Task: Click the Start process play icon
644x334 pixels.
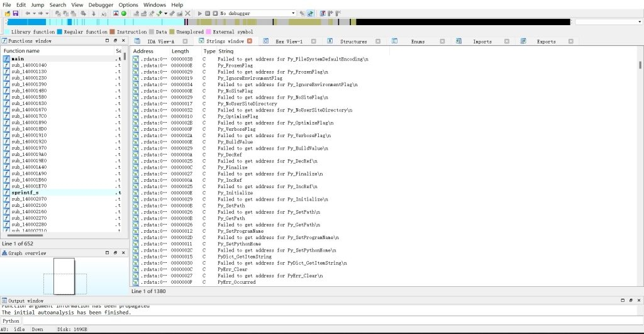Action: tap(199, 13)
